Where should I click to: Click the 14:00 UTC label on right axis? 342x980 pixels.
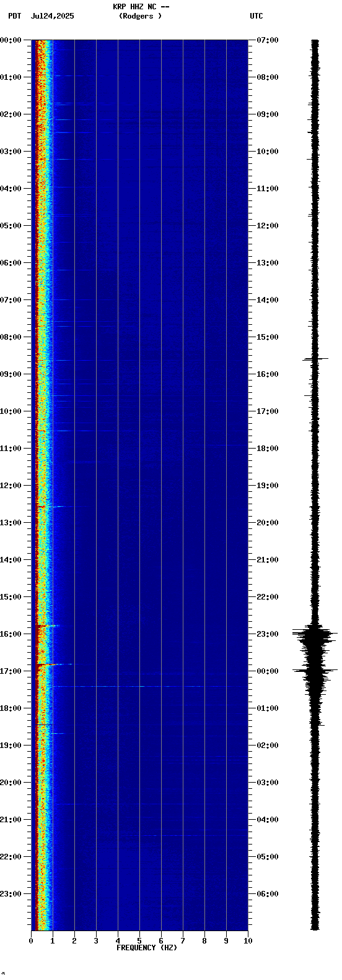tap(268, 300)
